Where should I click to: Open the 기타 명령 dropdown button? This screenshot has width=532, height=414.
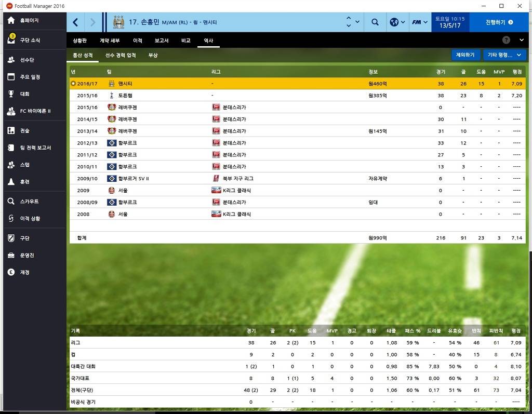504,55
